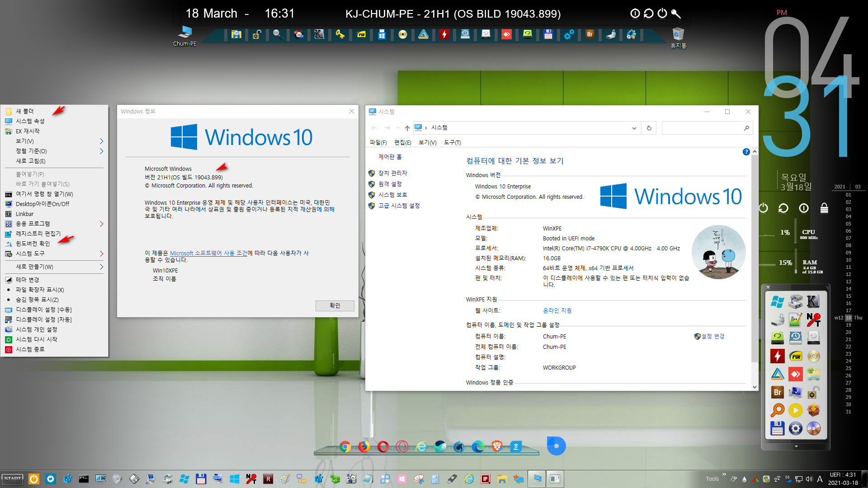Launch the magnifying glass tool in top dock
Image resolution: width=868 pixels, height=488 pixels.
[x=278, y=34]
